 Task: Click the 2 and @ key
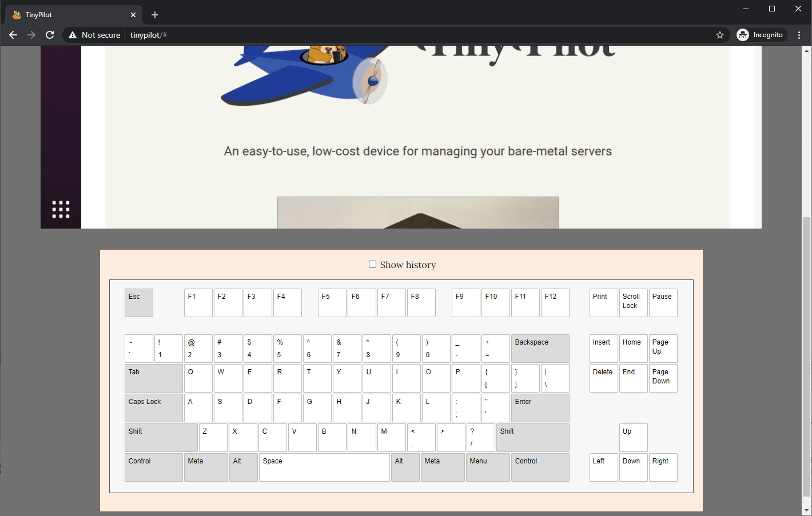(x=198, y=349)
